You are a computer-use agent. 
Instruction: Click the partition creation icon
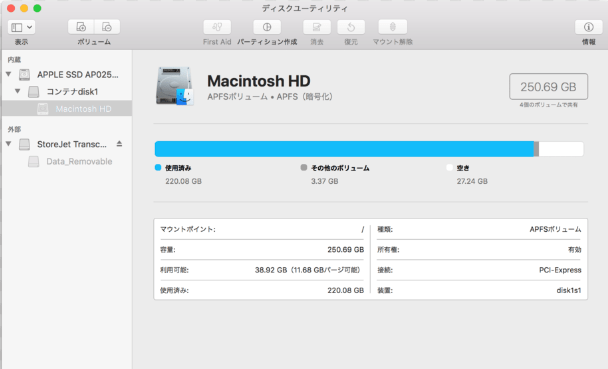(267, 27)
